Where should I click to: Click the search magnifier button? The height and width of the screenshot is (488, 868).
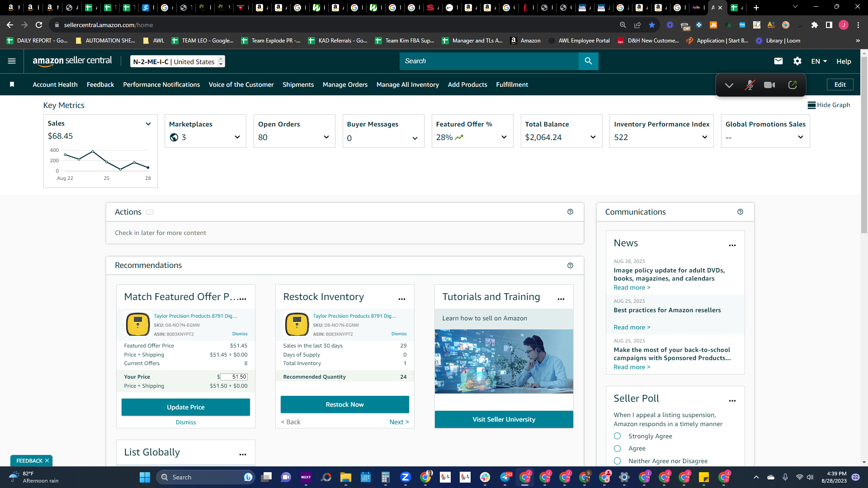tap(588, 61)
